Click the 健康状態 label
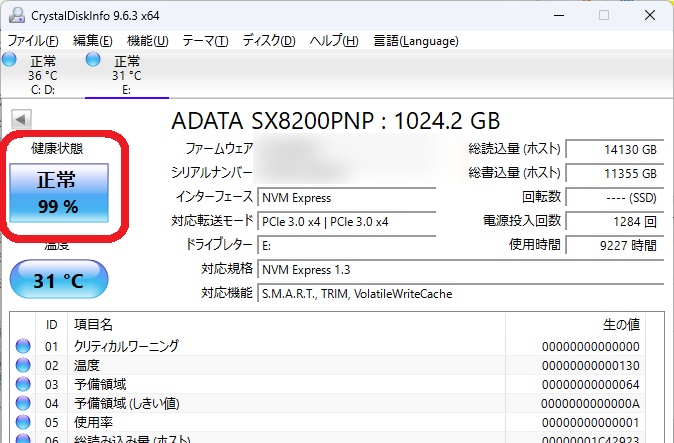Viewport: 674px width, 443px height. click(57, 148)
